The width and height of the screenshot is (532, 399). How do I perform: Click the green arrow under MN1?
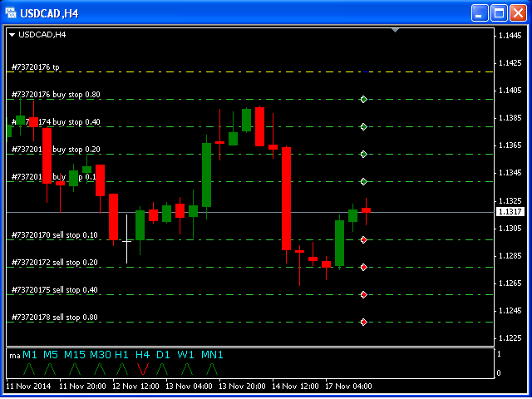(212, 368)
